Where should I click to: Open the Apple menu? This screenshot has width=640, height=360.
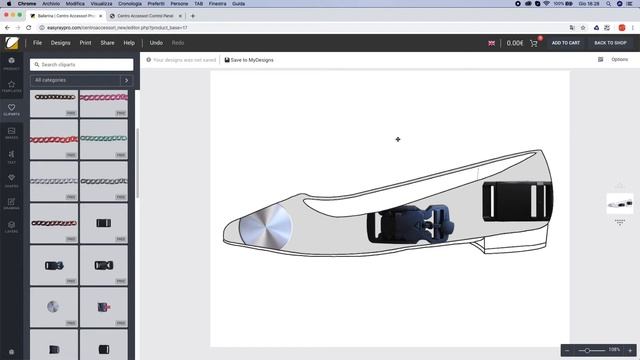(x=9, y=4)
